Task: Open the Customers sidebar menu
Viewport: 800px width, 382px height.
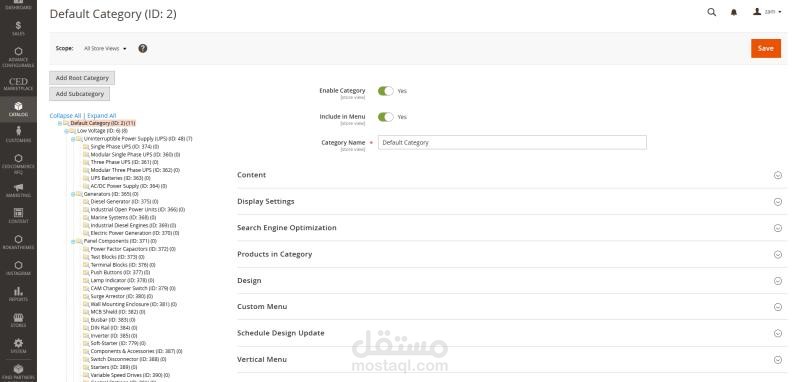Action: 18,135
